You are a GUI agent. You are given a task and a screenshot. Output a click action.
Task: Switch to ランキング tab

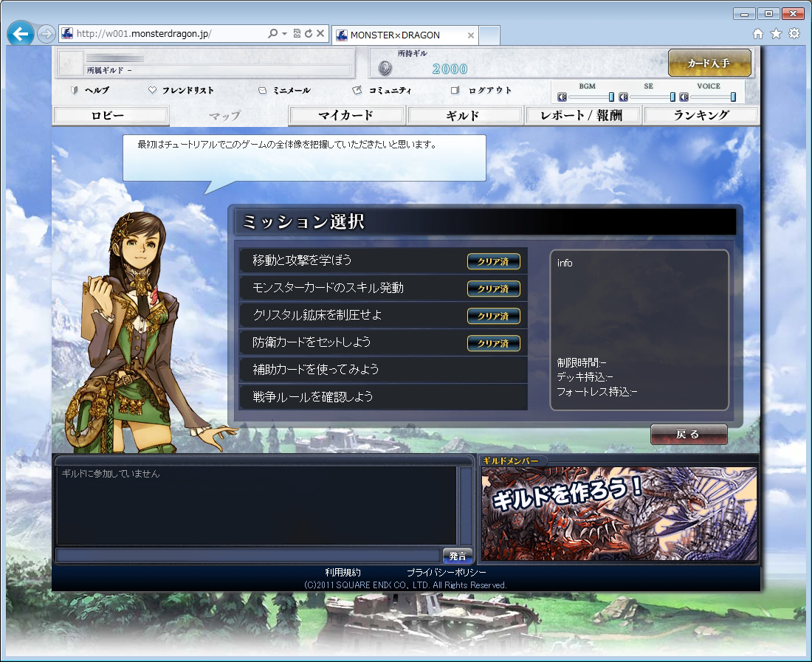click(701, 115)
